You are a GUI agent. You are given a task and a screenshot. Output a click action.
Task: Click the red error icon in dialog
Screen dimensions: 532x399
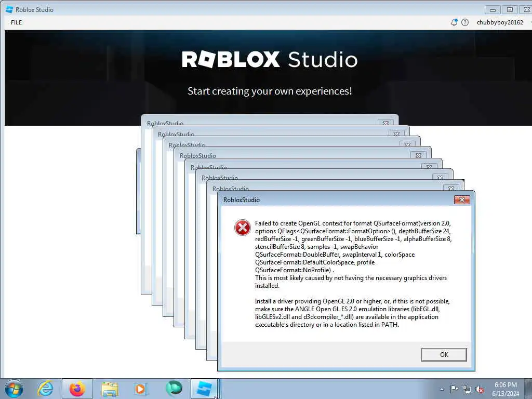[242, 228]
